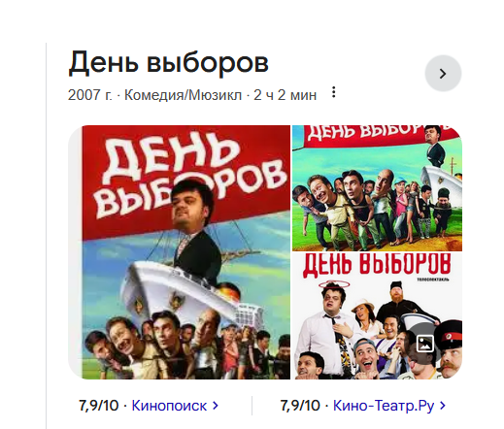Open the three-dot more options menu
The image size is (504, 429).
(334, 92)
